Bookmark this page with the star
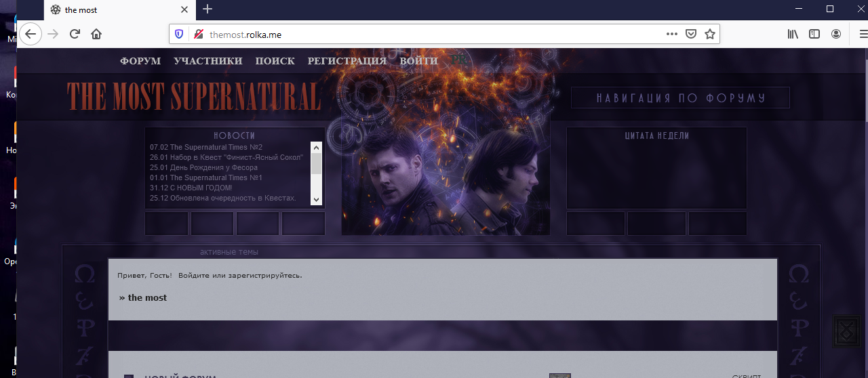 click(x=709, y=34)
